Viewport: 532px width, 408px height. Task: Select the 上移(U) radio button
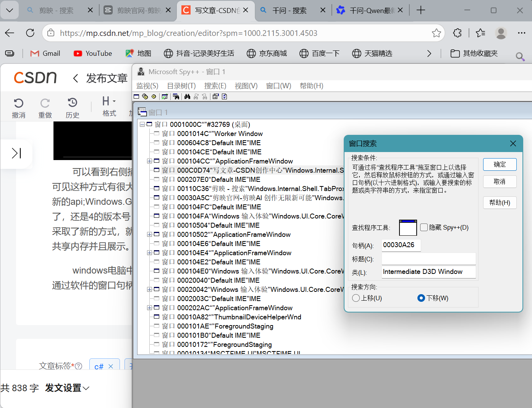point(356,298)
